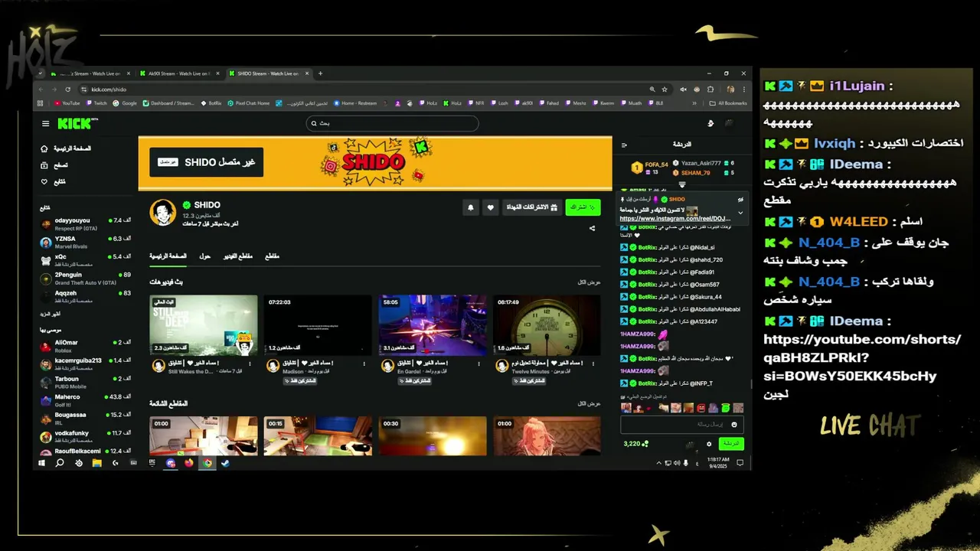Click the 3,220 channel points icon
This screenshot has height=551, width=980.
pos(645,444)
